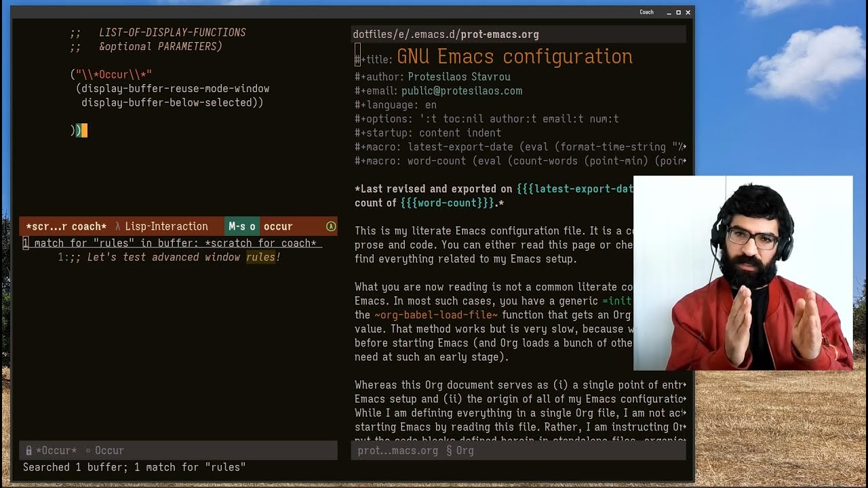Click the 'GNU Emacs configuration' title
Image resolution: width=868 pixels, height=488 pixels.
click(x=515, y=56)
